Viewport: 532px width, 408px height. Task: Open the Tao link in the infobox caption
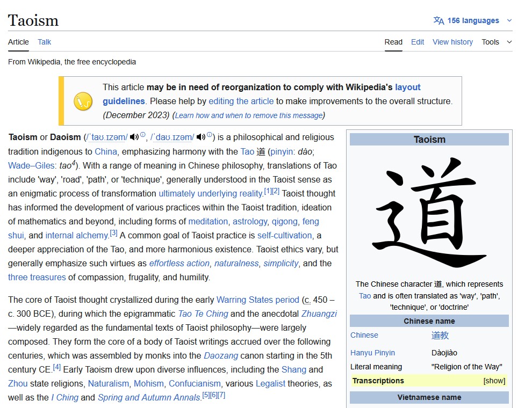365,296
